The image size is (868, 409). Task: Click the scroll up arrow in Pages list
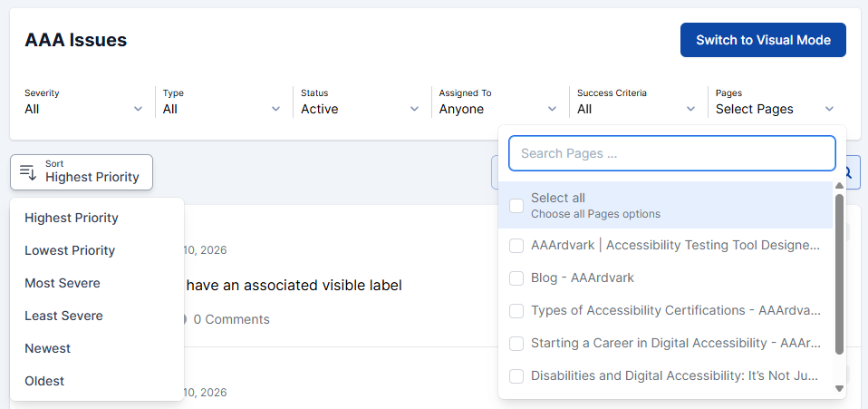click(839, 186)
